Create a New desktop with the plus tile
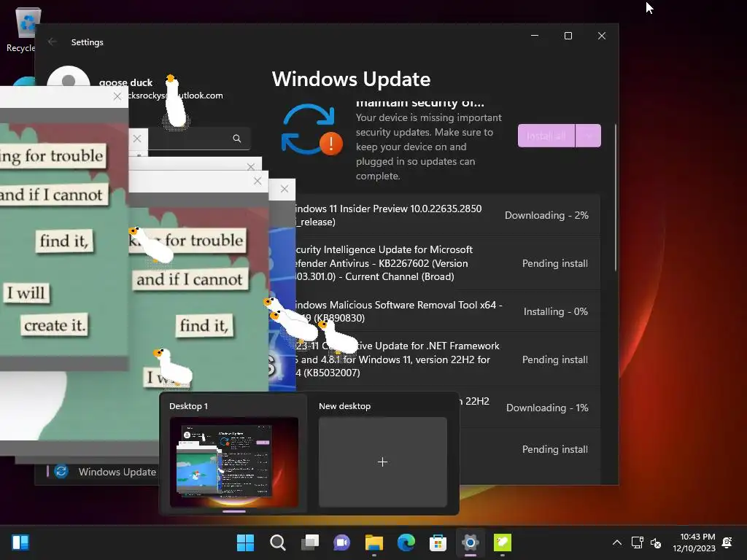Image resolution: width=747 pixels, height=560 pixels. (382, 462)
